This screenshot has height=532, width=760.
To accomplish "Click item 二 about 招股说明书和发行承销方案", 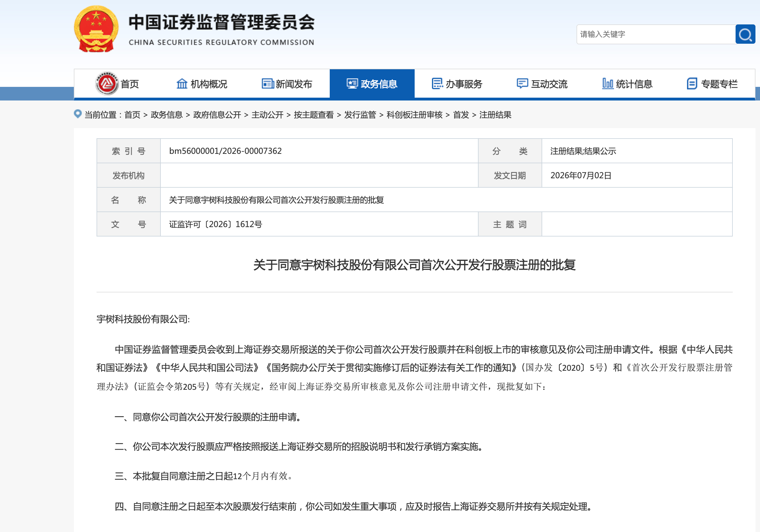I will (298, 446).
